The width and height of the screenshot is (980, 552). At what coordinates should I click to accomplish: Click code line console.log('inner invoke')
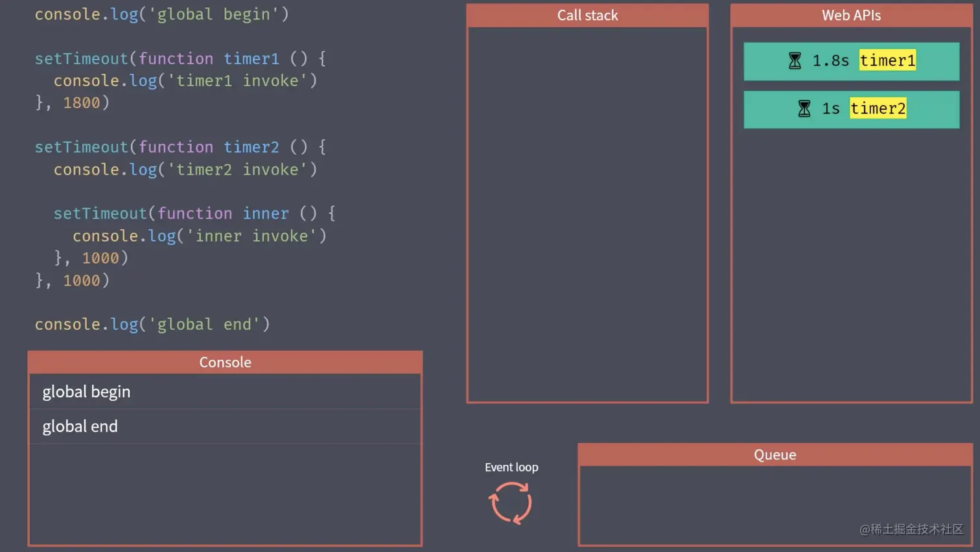[x=200, y=236]
